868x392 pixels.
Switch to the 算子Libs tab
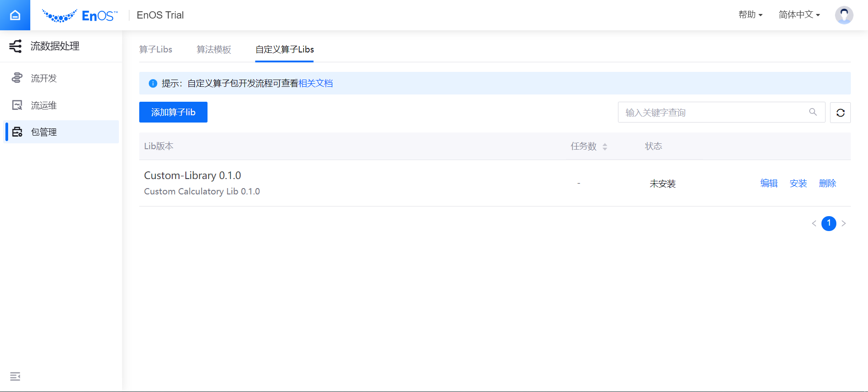tap(156, 49)
